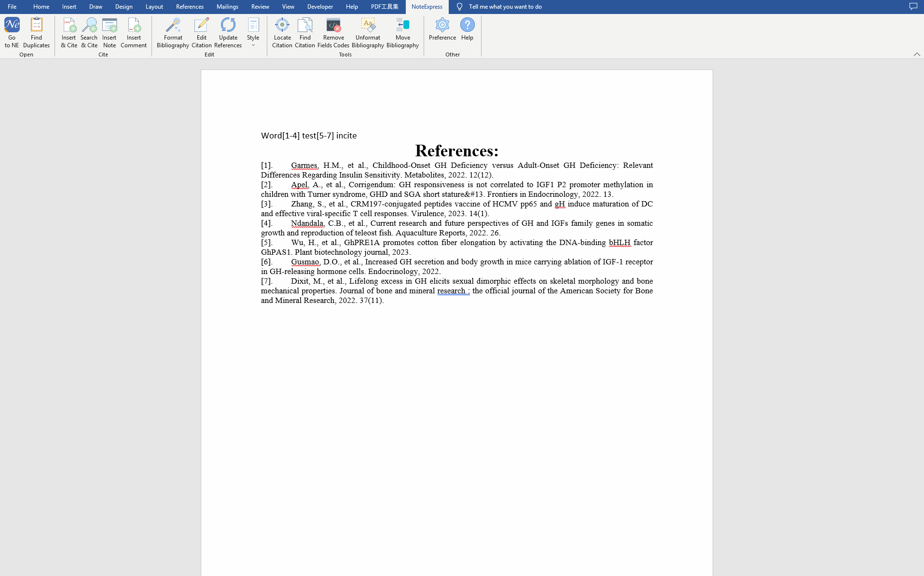Collapse the ribbon with the chevron
924x576 pixels.
[917, 55]
